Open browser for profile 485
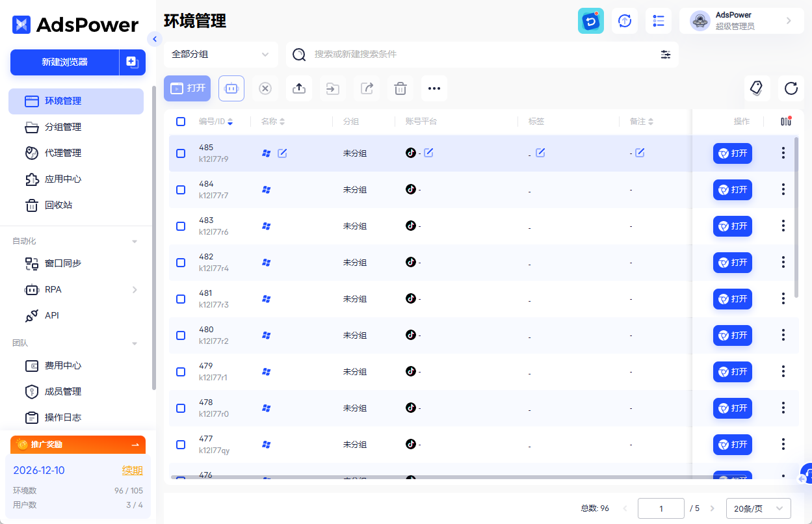The width and height of the screenshot is (812, 524). 732,153
